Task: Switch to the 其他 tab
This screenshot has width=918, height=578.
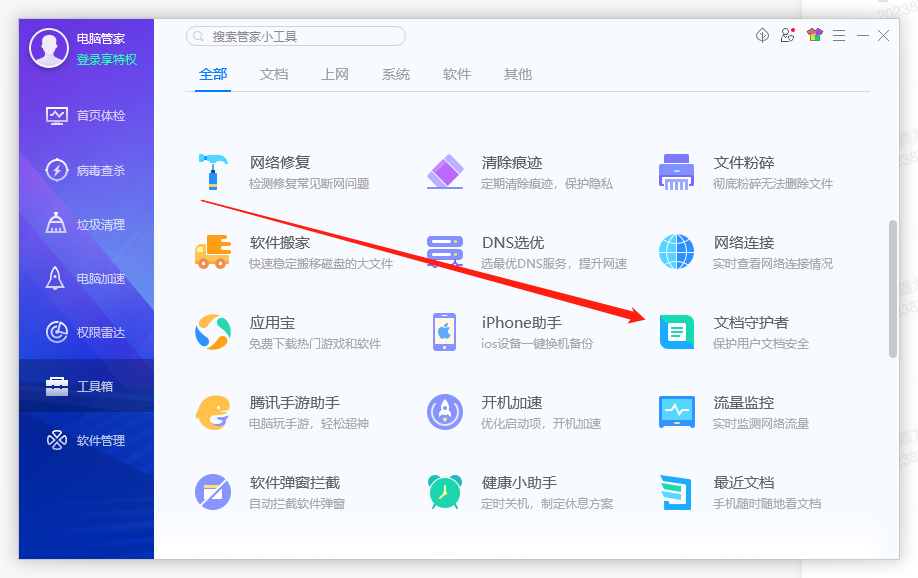Action: (x=518, y=74)
